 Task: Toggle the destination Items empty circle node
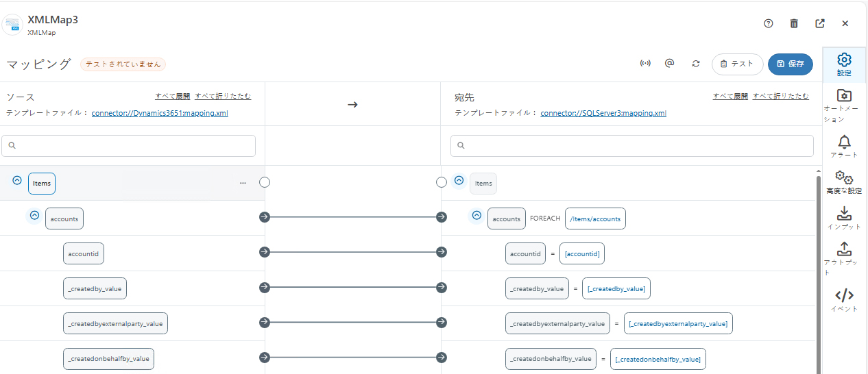tap(442, 182)
